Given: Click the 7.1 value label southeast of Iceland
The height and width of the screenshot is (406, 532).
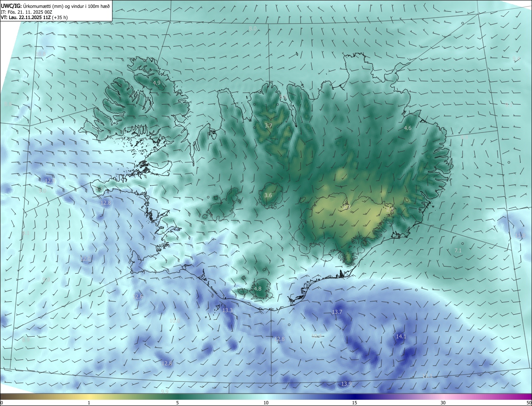Looking at the screenshot, I should 458,250.
